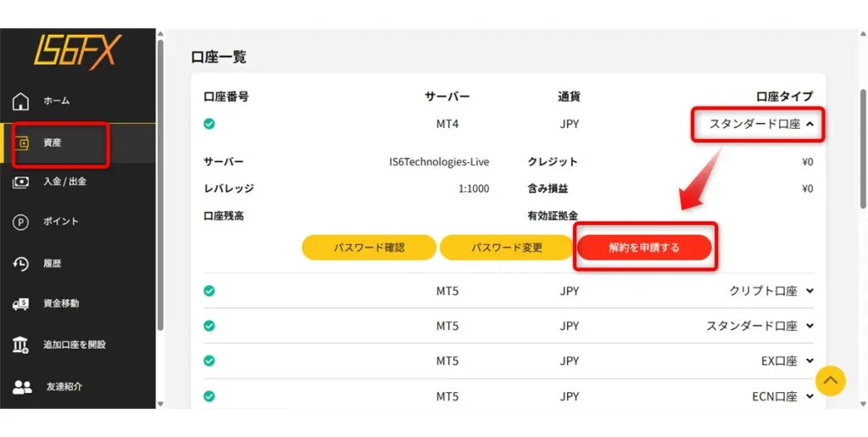
Task: Click green check icon on クリプト口座 row
Action: pos(209,291)
